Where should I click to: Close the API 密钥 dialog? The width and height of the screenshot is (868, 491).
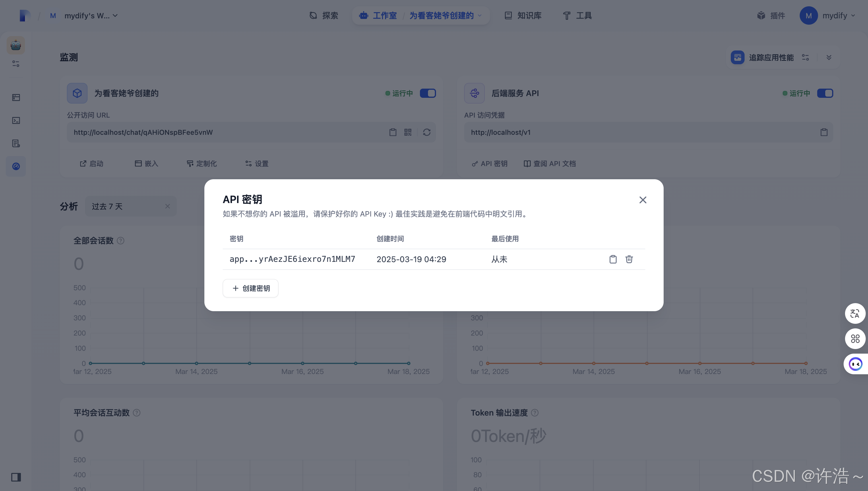coord(643,200)
